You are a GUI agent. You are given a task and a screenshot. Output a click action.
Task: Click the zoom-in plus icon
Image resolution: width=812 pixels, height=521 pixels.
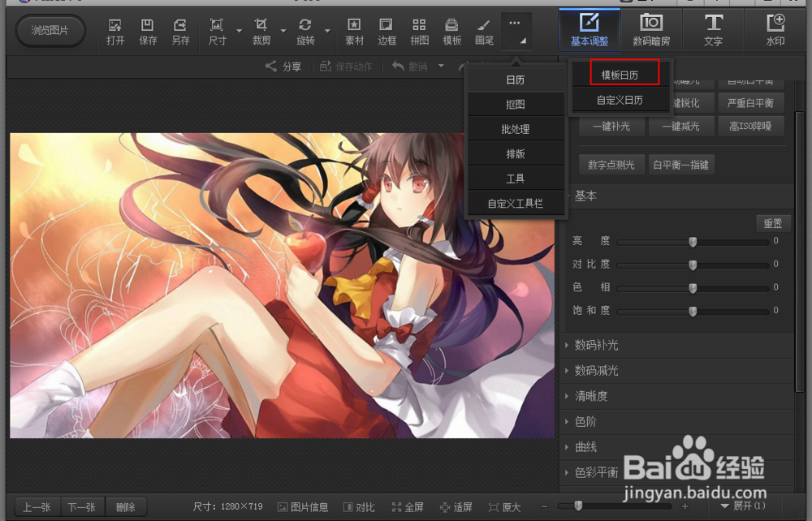click(x=685, y=506)
